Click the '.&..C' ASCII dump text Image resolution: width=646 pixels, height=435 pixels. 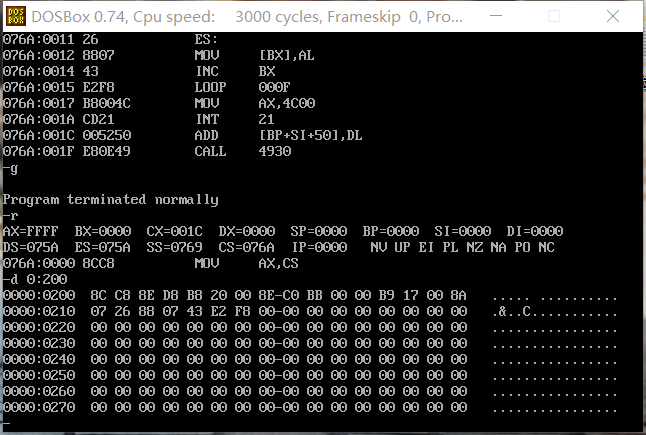(512, 312)
